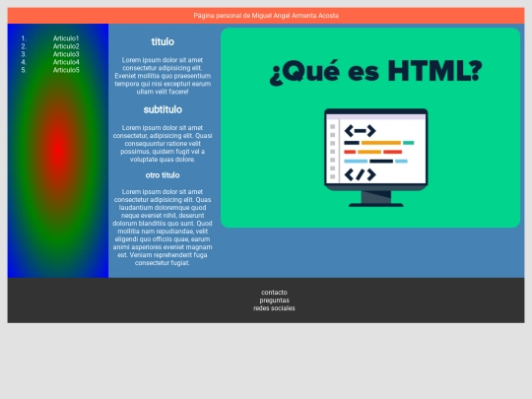Viewport: 532px width, 399px height.
Task: Click the paragraph beginning 'Lorem ipsum' under subtitulo
Action: [x=163, y=144]
